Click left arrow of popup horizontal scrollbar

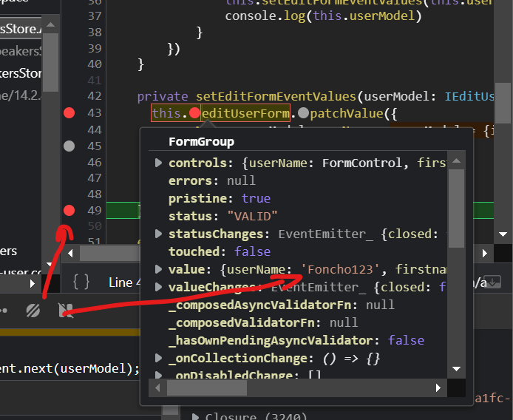click(157, 388)
